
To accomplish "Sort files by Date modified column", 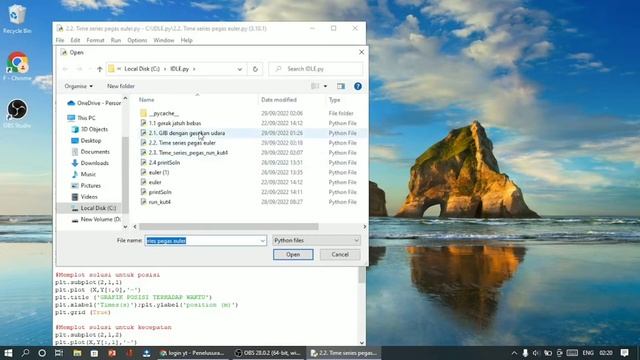I will 279,100.
